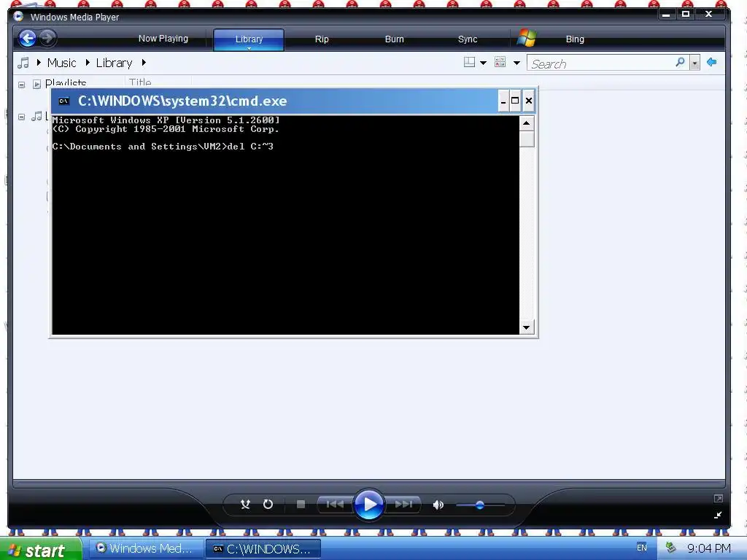Open the layout options dropdown arrow
This screenshot has width=747, height=560.
(483, 63)
